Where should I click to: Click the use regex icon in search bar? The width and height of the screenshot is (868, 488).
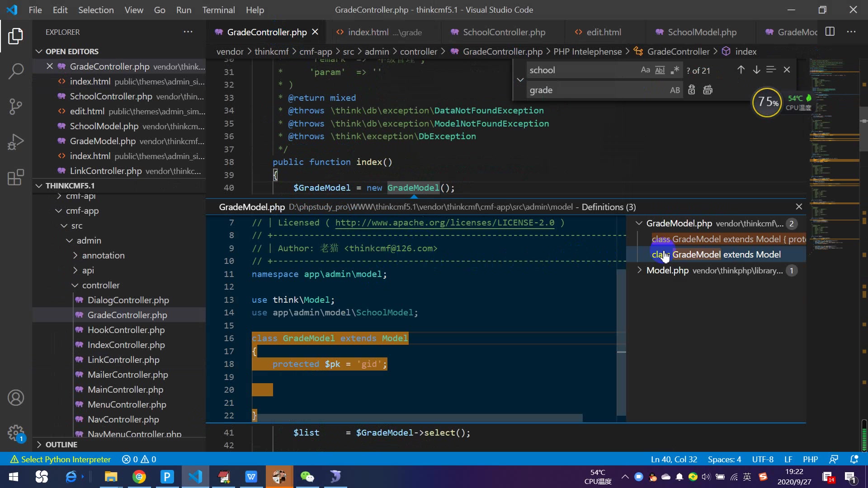point(675,70)
